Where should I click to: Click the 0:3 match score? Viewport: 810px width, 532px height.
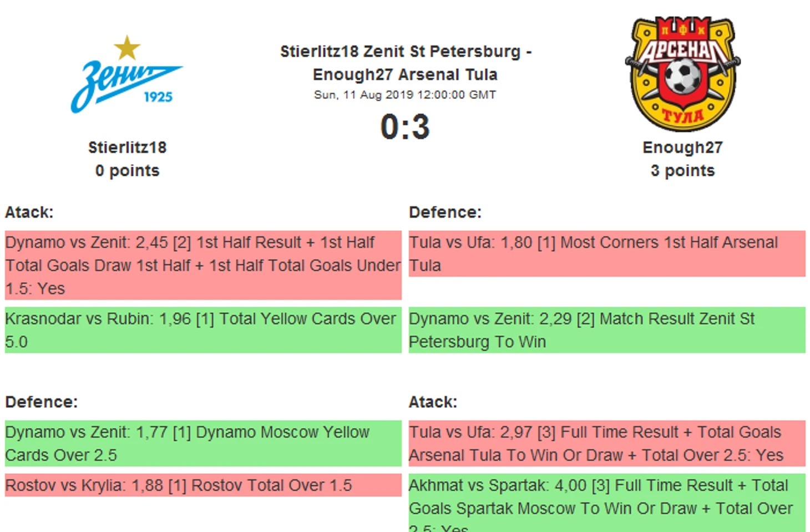(405, 126)
